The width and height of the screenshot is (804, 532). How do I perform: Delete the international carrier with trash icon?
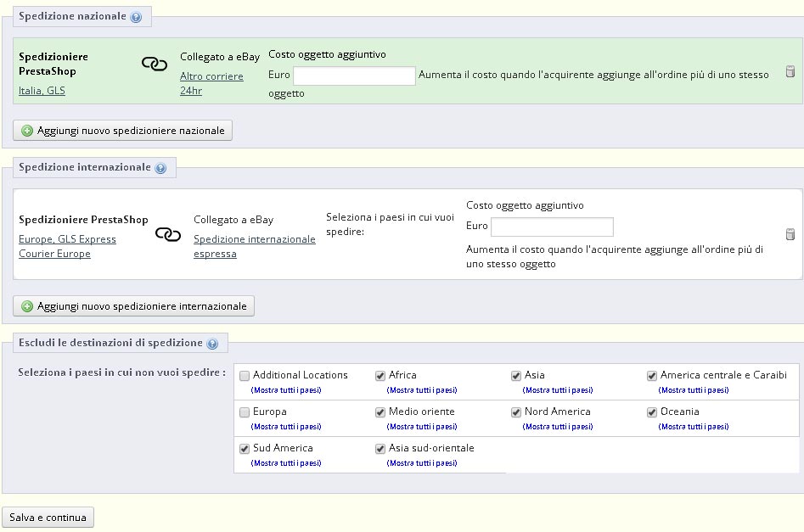[x=790, y=234]
